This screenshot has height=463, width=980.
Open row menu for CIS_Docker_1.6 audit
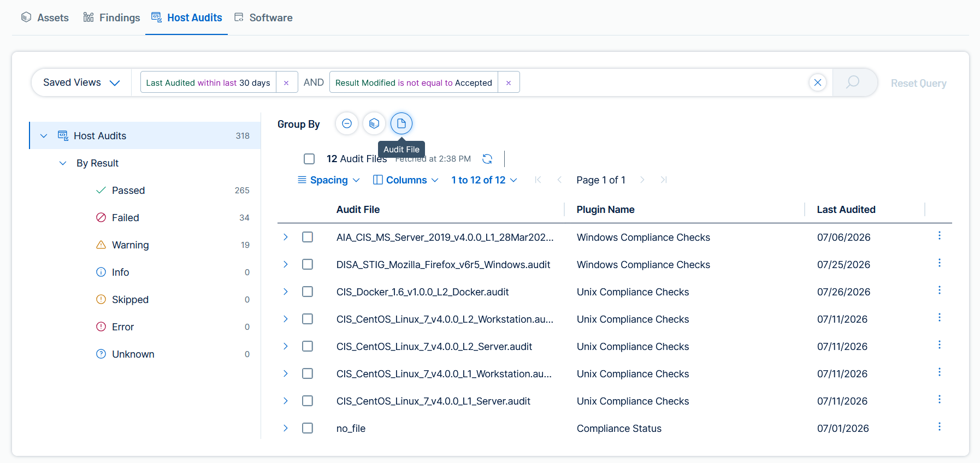point(940,290)
